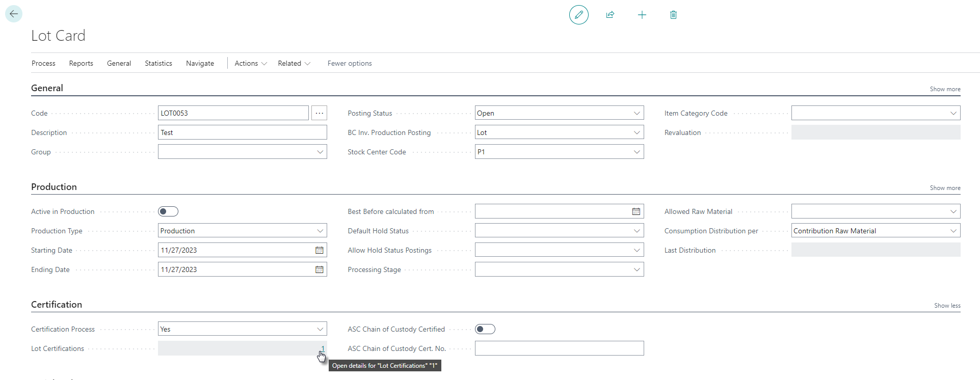Enable ASC Chain of Custody Certified
The image size is (980, 380).
[485, 329]
